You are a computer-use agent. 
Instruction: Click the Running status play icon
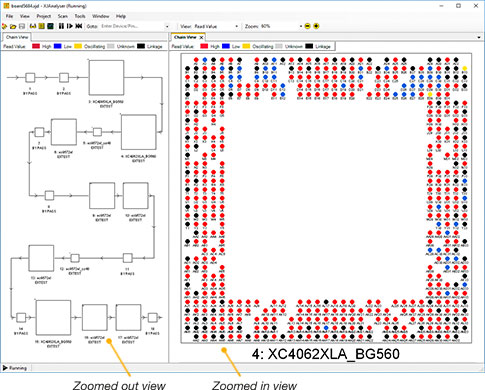point(5,368)
